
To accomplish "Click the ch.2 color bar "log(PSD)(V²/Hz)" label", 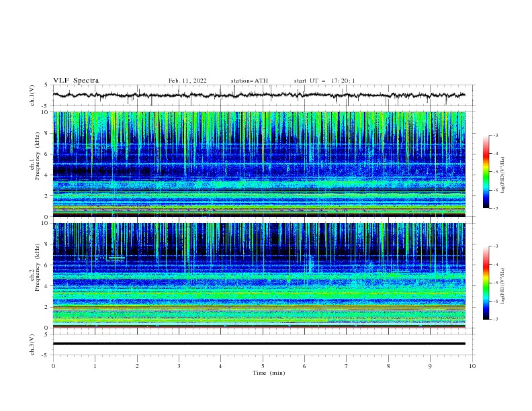I will tap(503, 286).
